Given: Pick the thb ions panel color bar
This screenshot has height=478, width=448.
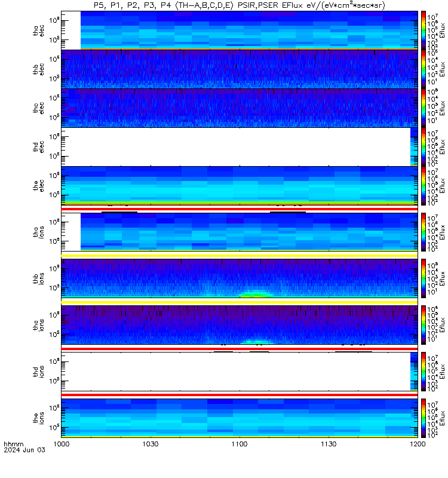Looking at the screenshot, I should 424,278.
